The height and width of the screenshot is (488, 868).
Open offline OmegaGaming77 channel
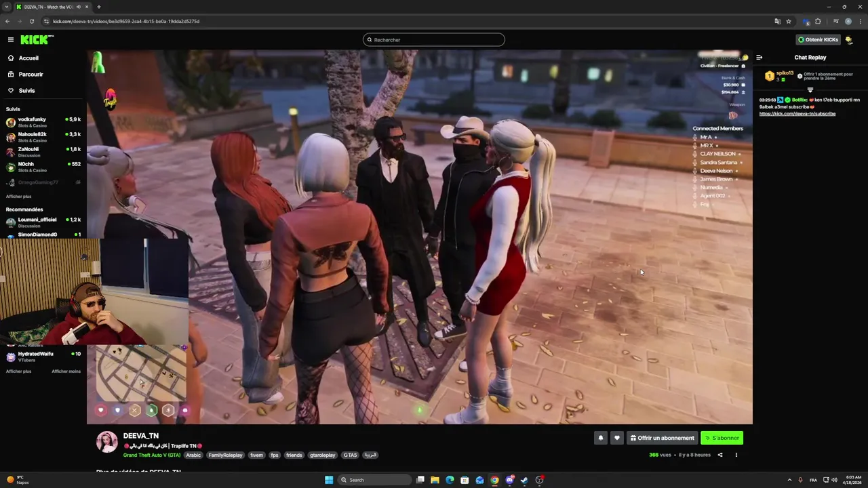(x=43, y=182)
